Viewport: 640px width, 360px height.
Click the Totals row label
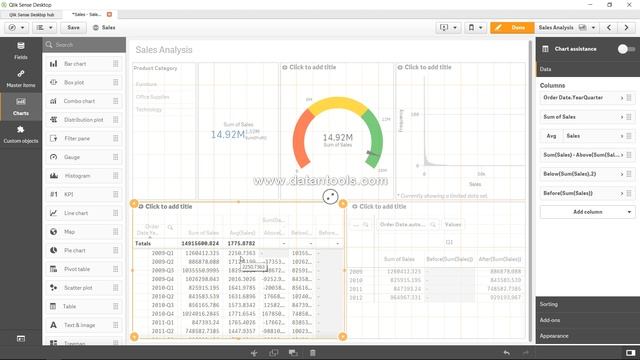pos(143,243)
